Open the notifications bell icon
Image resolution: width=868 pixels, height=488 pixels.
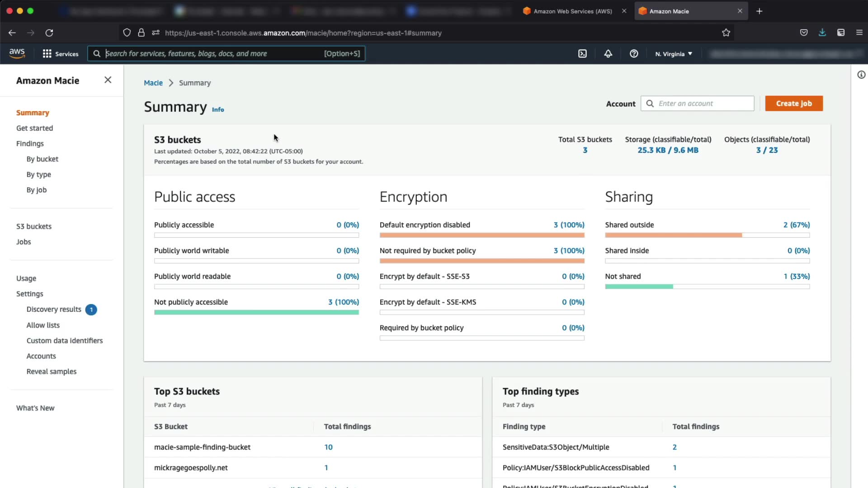[608, 54]
